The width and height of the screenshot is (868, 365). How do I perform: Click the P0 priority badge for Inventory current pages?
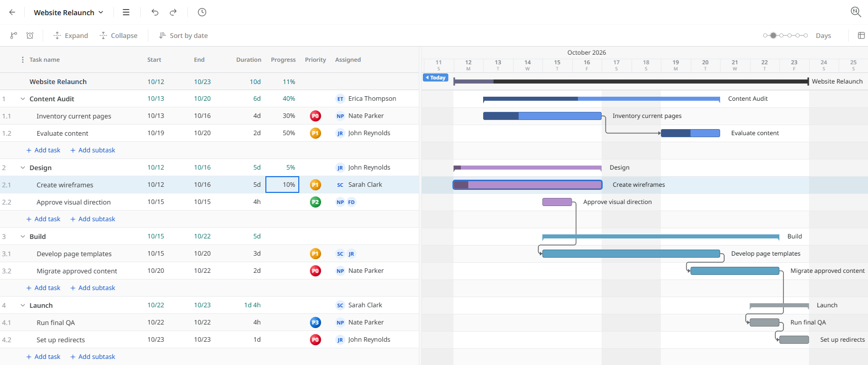tap(315, 116)
